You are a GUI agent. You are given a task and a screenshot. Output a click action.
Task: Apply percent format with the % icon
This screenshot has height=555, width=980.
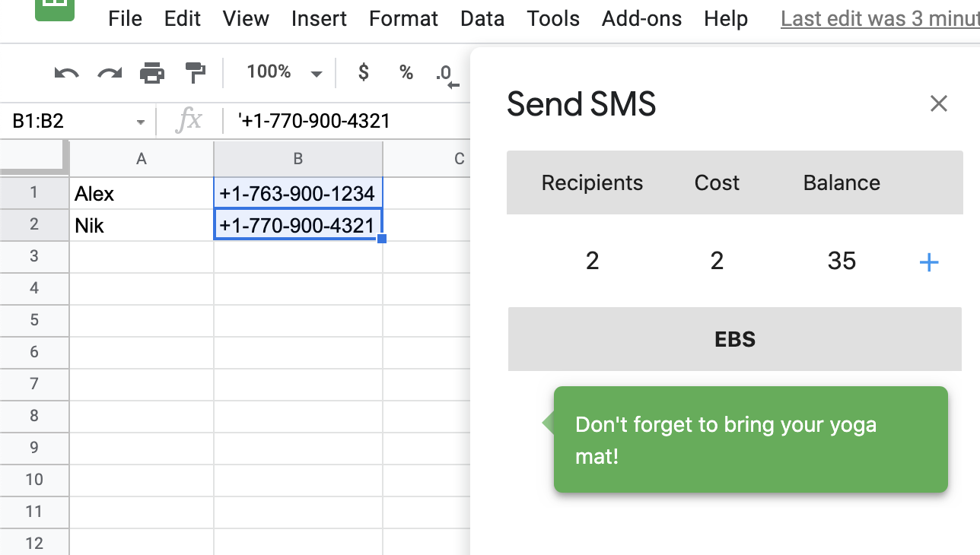coord(406,72)
